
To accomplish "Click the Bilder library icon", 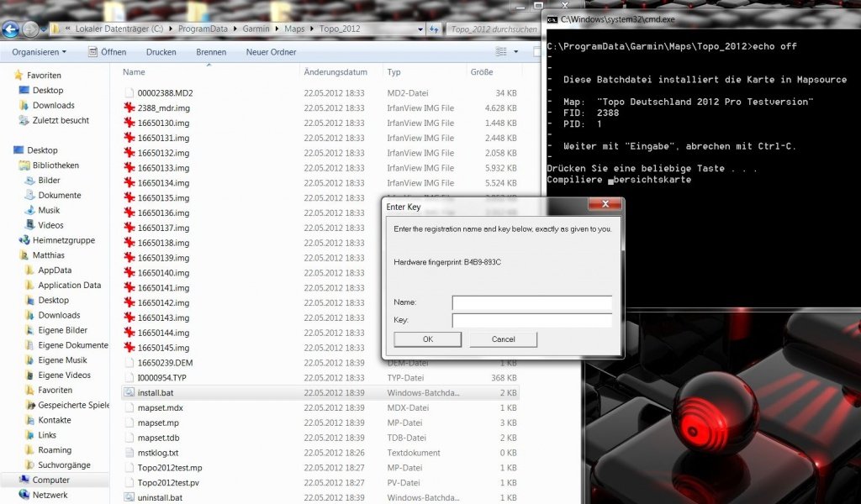I will pyautogui.click(x=30, y=181).
